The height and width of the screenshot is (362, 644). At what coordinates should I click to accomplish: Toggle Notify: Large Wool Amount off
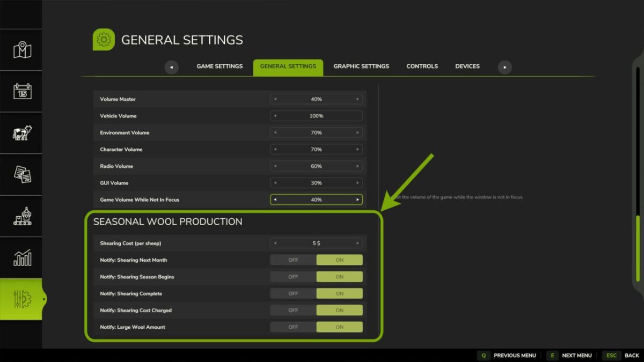pos(292,327)
